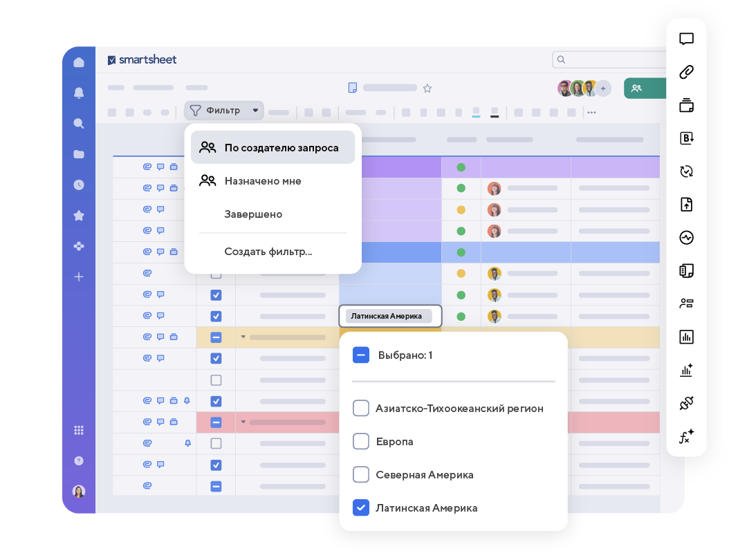
Task: Open notifications bell in sidebar
Action: pyautogui.click(x=79, y=93)
